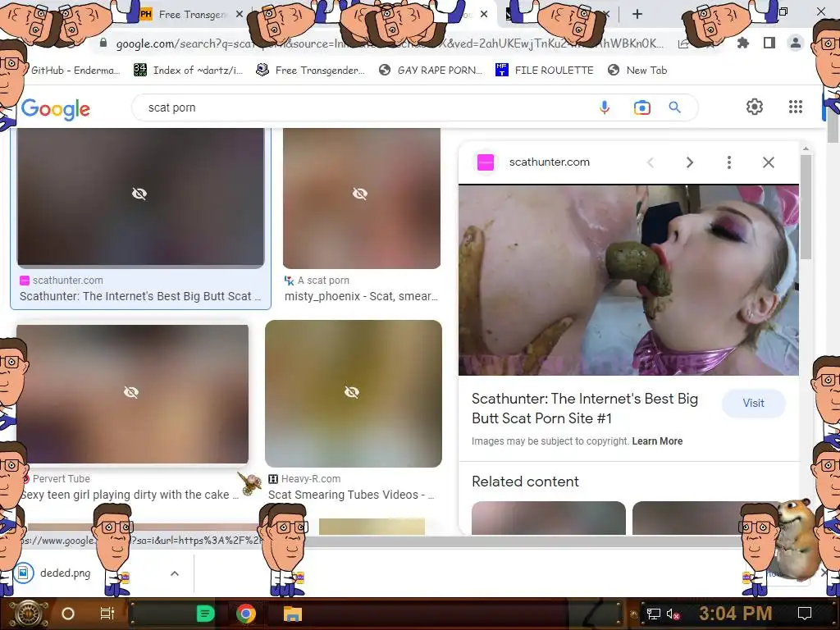This screenshot has height=630, width=840.
Task: Switch to Chrome on the taskbar
Action: [246, 614]
